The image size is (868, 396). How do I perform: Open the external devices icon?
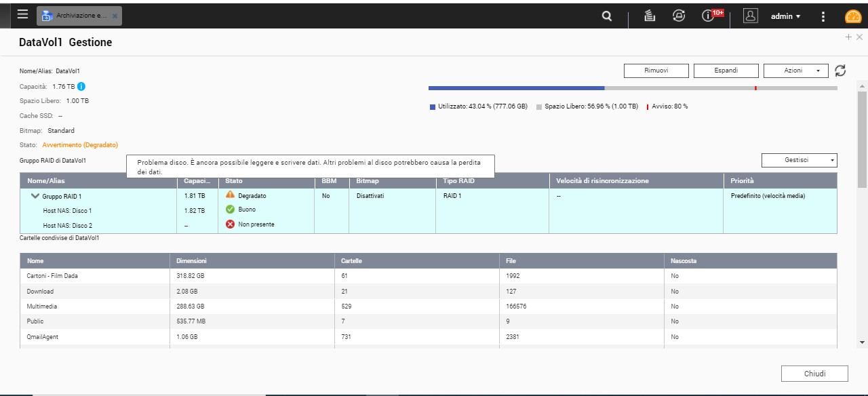click(x=679, y=16)
